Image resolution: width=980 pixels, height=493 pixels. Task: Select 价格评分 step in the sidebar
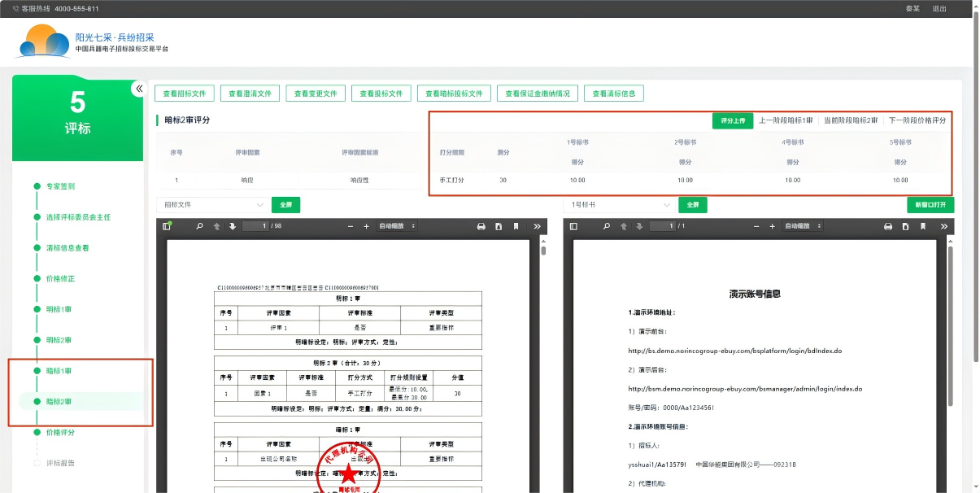[60, 432]
